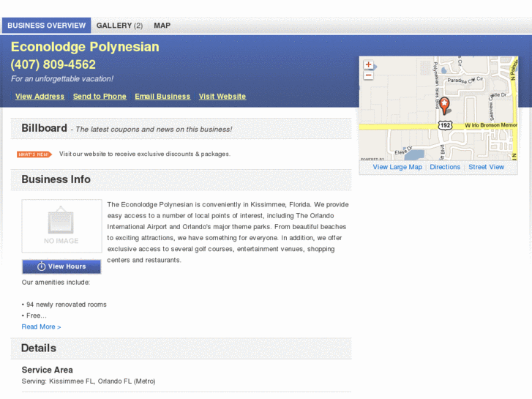Open the View Large Map link
Image resolution: width=532 pixels, height=399 pixels.
pos(397,167)
